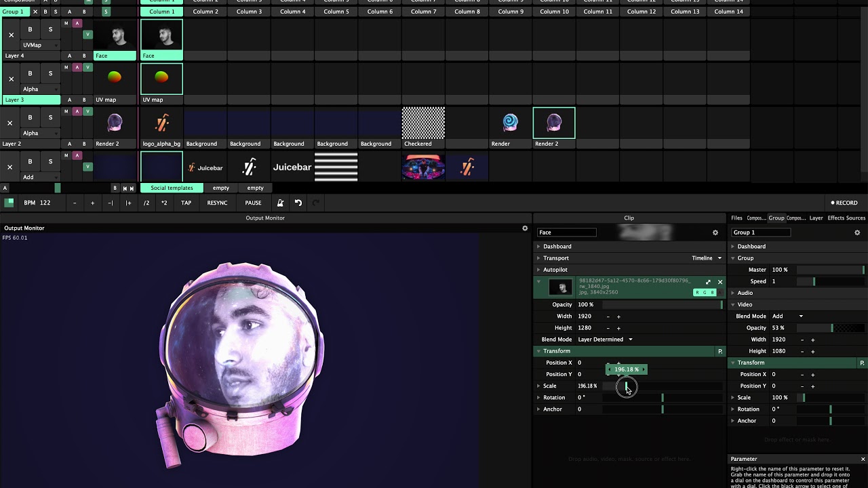Toggle the M button on Layer 2
This screenshot has width=868, height=488.
(66, 112)
